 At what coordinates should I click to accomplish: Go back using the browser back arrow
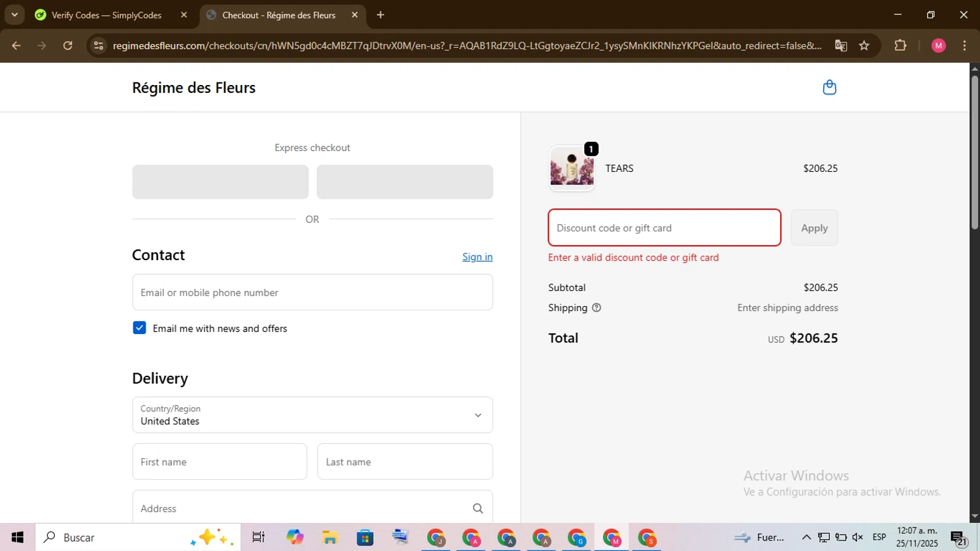click(x=16, y=46)
